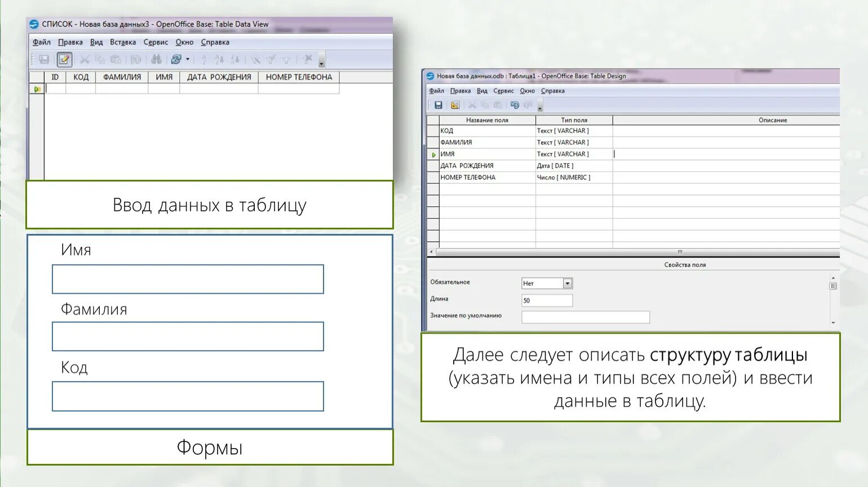Expand Table Design toolbar overflow arrow
The width and height of the screenshot is (868, 487).
pyautogui.click(x=540, y=106)
